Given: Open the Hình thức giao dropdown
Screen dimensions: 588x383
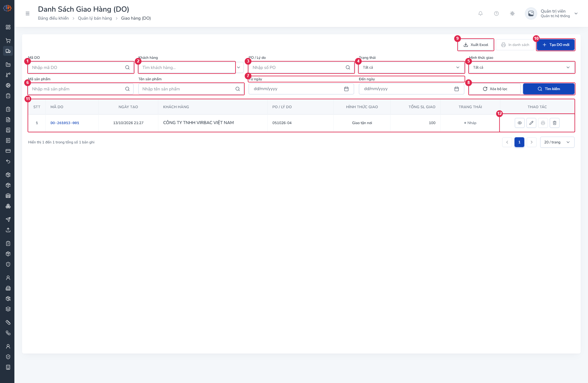Looking at the screenshot, I should [x=522, y=67].
